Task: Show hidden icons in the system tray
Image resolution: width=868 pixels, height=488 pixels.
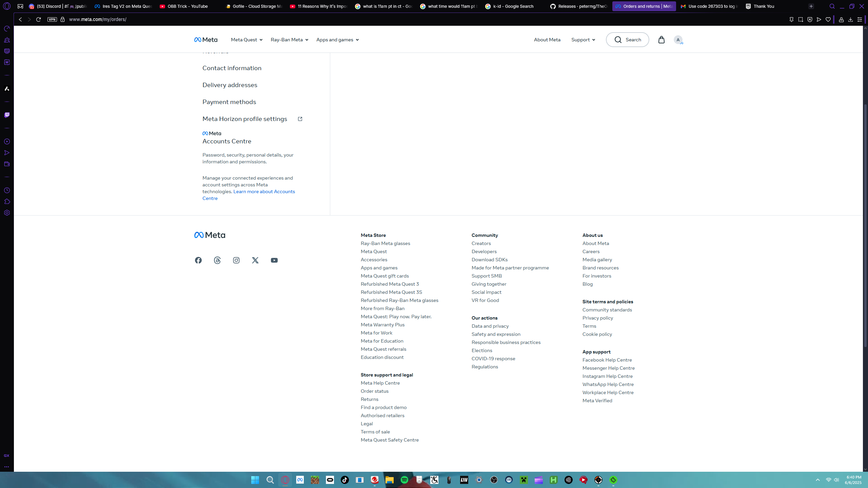Action: coord(818,480)
